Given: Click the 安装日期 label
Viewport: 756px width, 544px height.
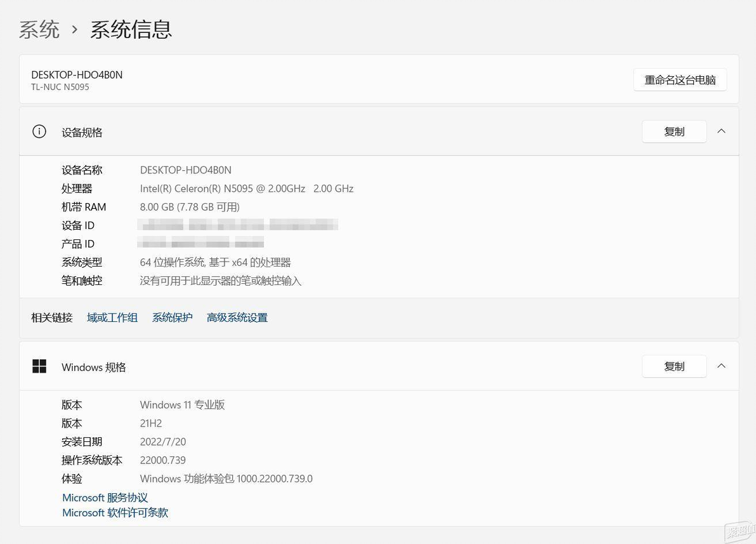Looking at the screenshot, I should pos(81,442).
